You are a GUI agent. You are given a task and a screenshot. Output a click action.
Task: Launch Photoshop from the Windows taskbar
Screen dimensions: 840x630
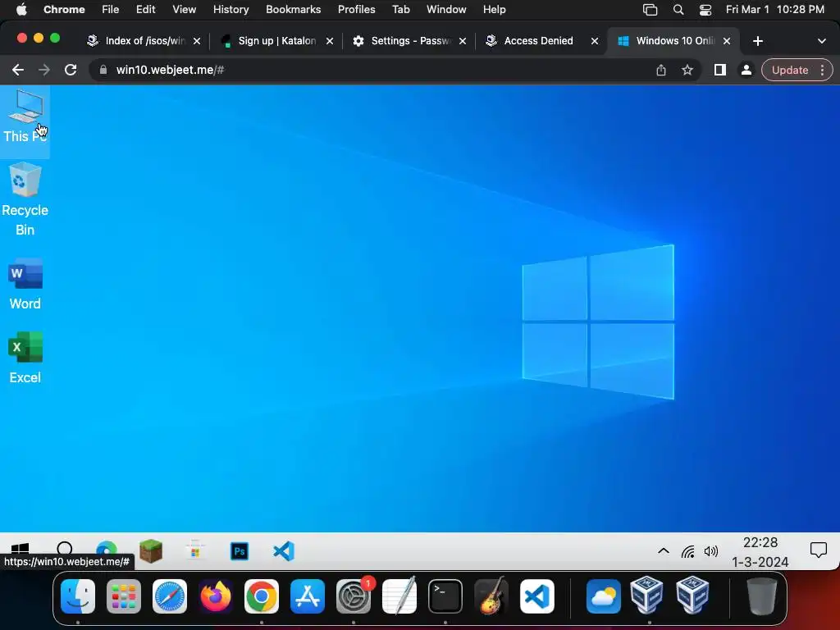click(x=240, y=551)
